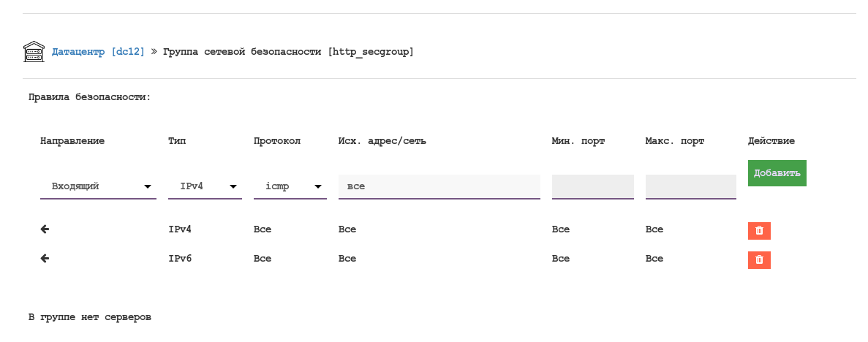Click the Группа сетевой безопасности [http_secgroup] breadcrumb
Image resolution: width=868 pixels, height=342 pixels.
(288, 52)
